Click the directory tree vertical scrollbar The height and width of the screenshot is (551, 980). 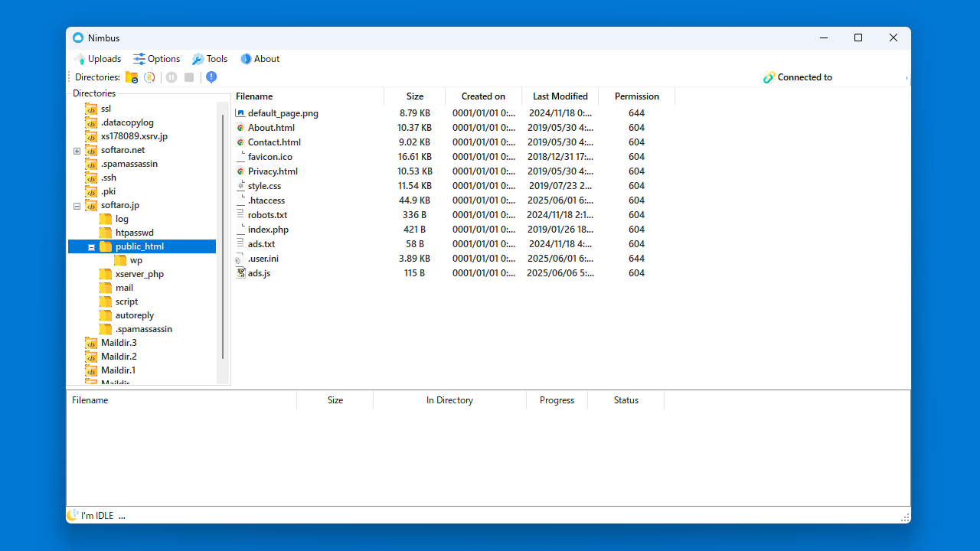point(223,237)
